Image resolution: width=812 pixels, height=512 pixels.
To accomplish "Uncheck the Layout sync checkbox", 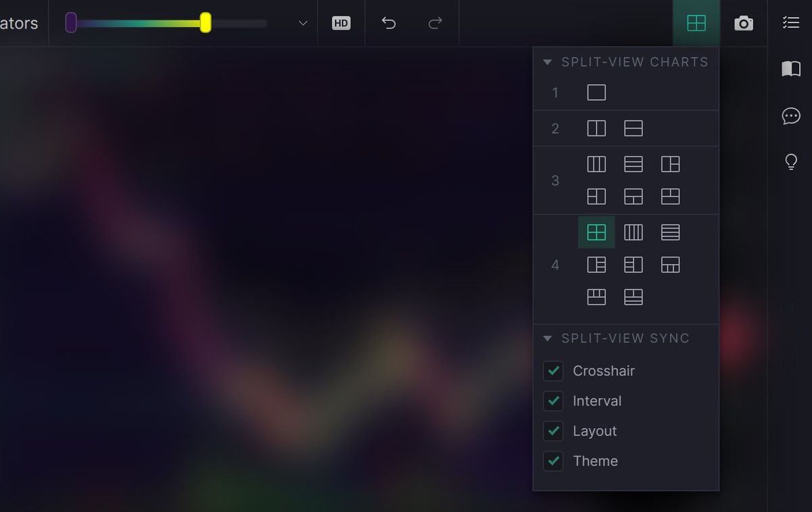I will (x=554, y=431).
